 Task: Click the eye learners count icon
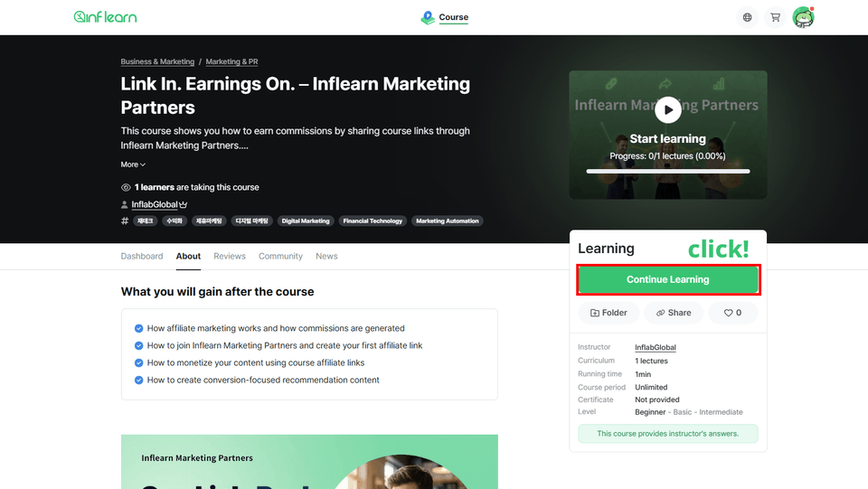[x=126, y=187]
